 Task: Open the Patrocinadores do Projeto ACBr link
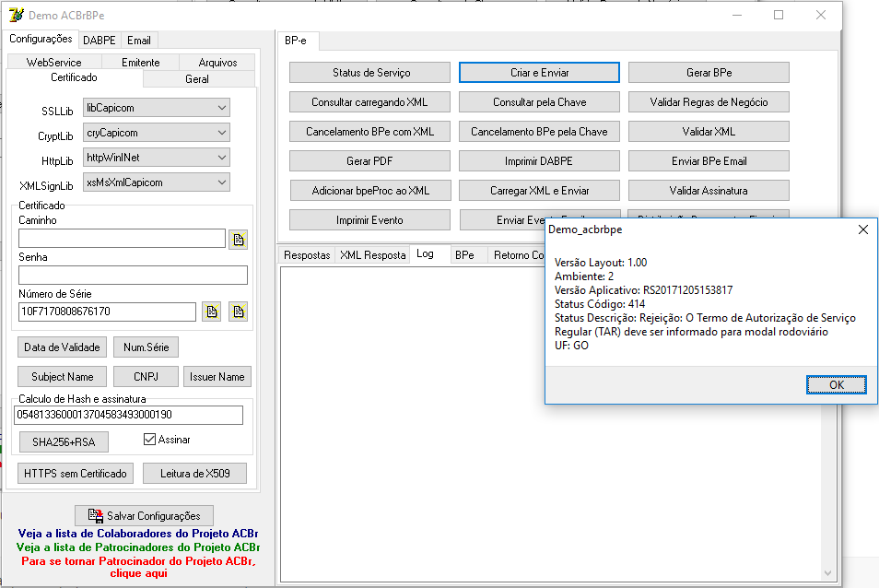(x=138, y=547)
